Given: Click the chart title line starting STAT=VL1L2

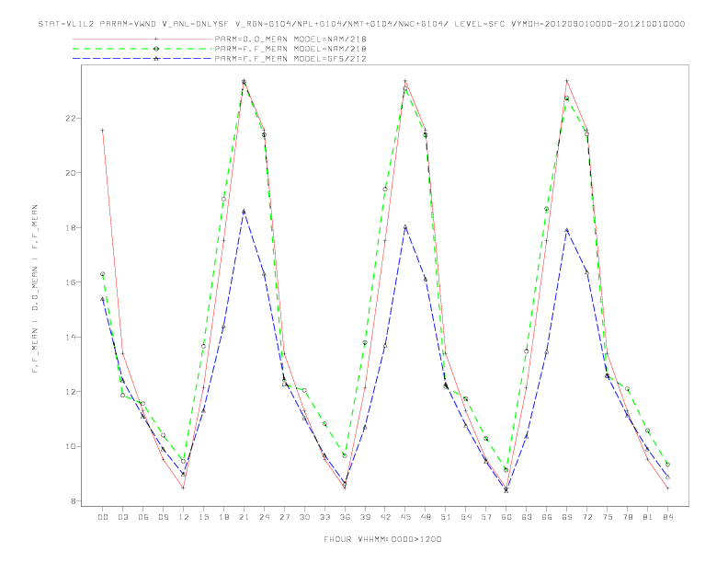Looking at the screenshot, I should coord(361,24).
